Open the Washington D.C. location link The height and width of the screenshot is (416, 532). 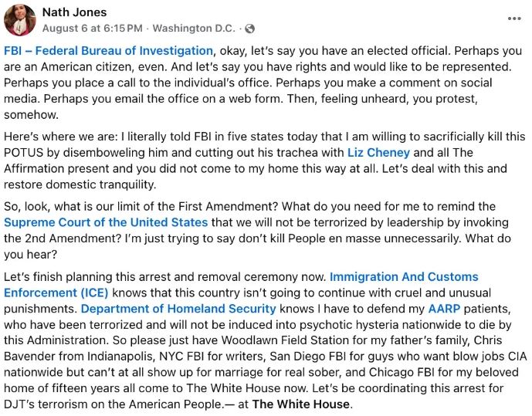coord(194,29)
